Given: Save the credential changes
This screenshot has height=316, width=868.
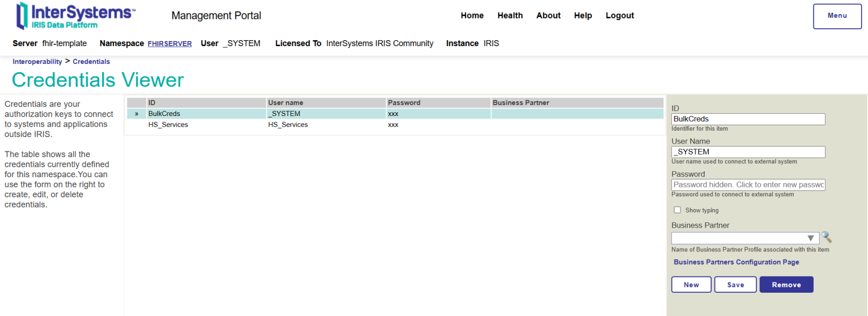Looking at the screenshot, I should click(735, 285).
